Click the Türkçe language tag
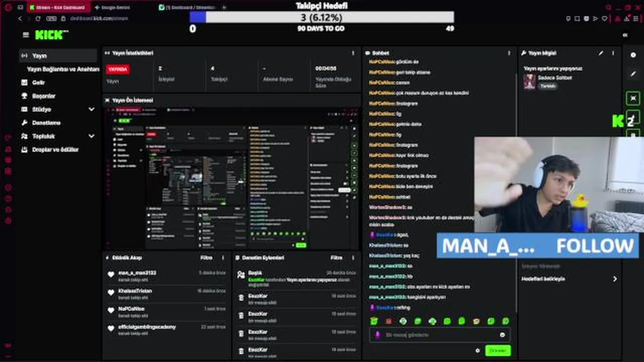The height and width of the screenshot is (362, 644). click(x=548, y=86)
